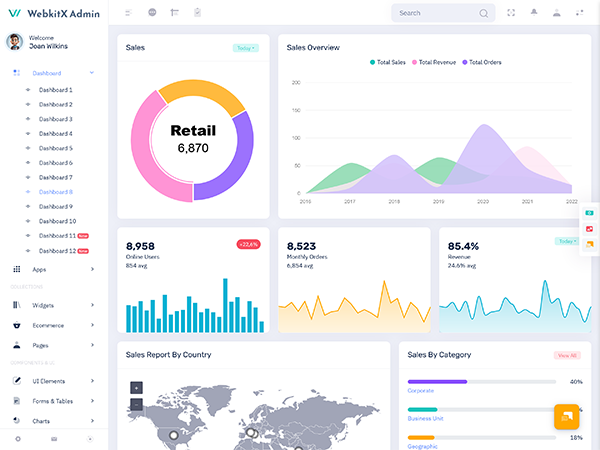This screenshot has width=600, height=450.
Task: Expand the Widgets sidebar section
Action: (x=43, y=305)
